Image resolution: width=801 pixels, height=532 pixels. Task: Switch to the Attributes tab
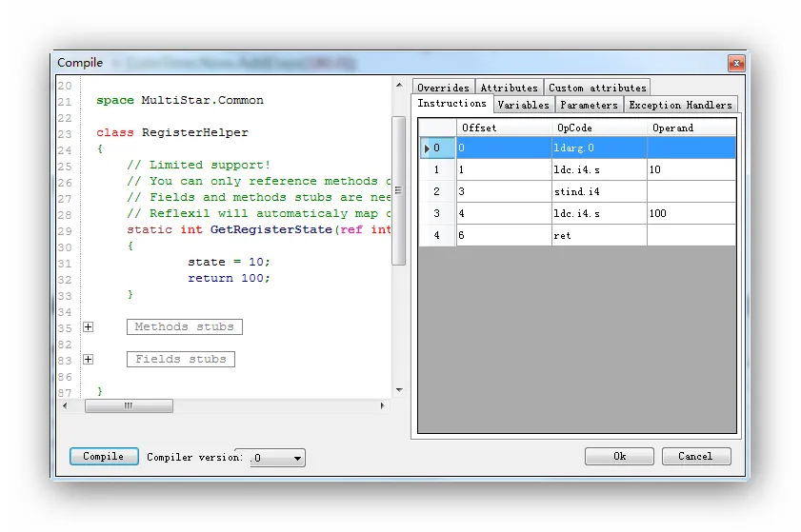pos(509,88)
